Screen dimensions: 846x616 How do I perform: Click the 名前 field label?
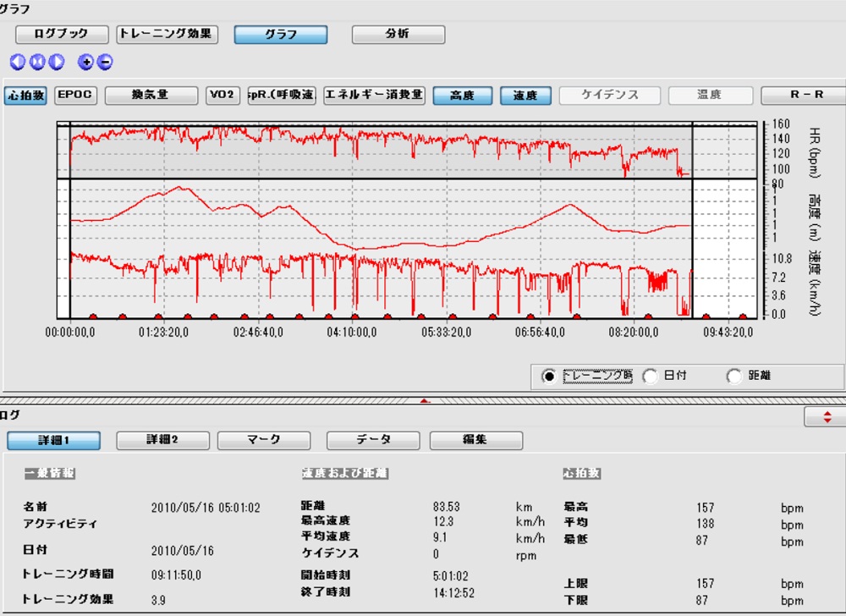point(35,507)
